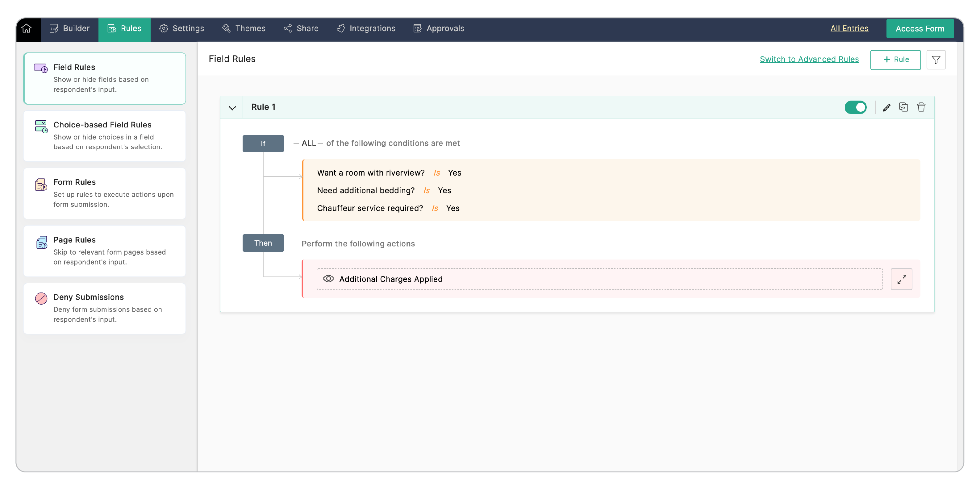
Task: Click Switch to Advanced Rules link
Action: coord(809,59)
